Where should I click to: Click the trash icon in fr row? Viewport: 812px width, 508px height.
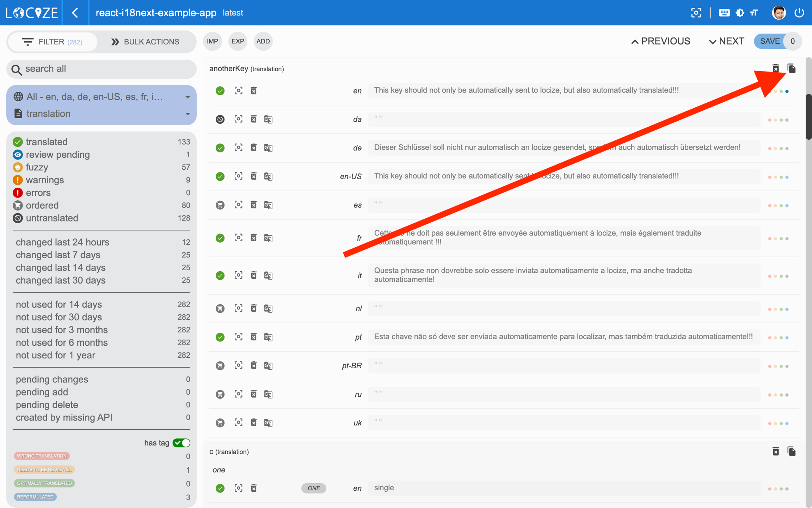pyautogui.click(x=254, y=238)
